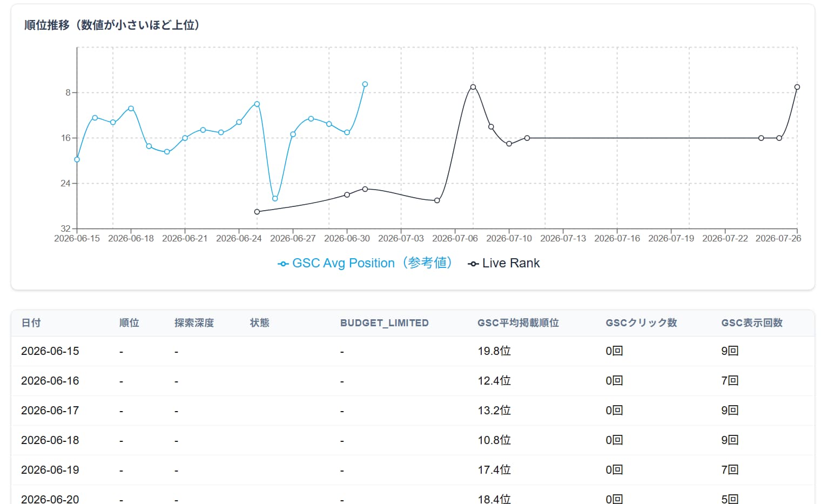Click the Live Rank legend marker icon
Viewport: 828px width, 504px height.
pyautogui.click(x=473, y=264)
